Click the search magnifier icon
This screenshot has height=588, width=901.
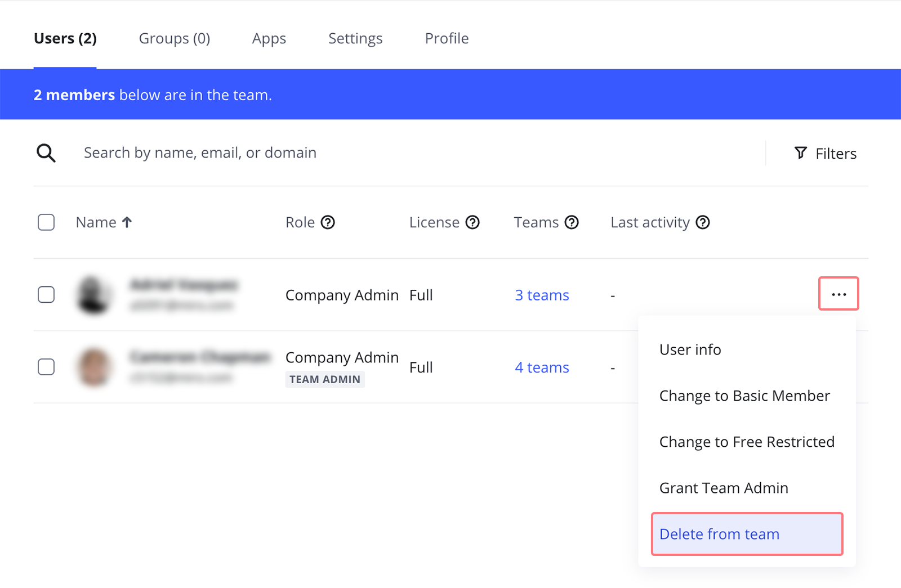coord(46,153)
